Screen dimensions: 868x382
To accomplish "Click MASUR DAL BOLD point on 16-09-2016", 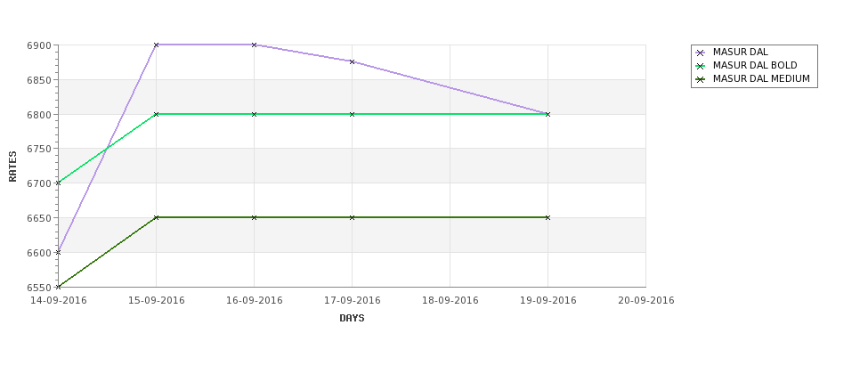I will 254,114.
